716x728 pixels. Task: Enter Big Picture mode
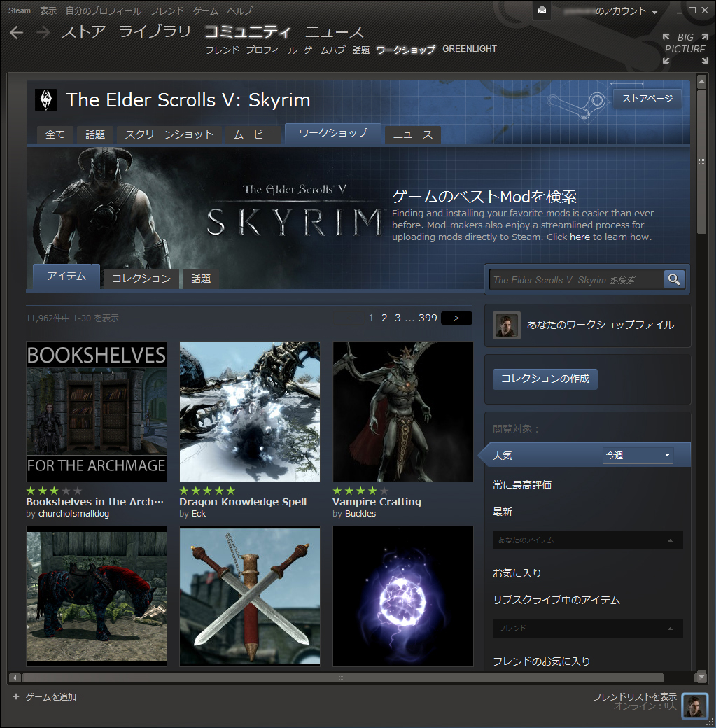coord(685,49)
